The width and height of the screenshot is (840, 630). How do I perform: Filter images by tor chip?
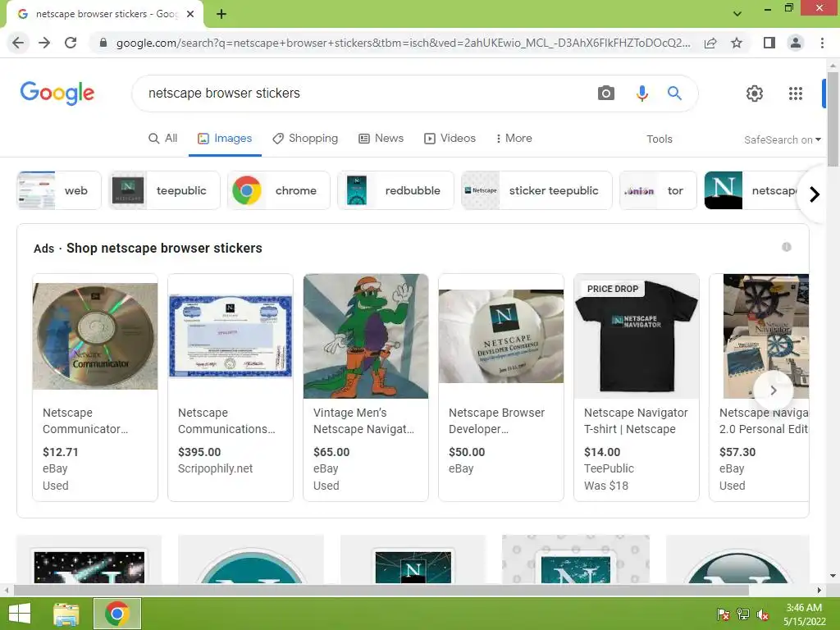pyautogui.click(x=658, y=190)
